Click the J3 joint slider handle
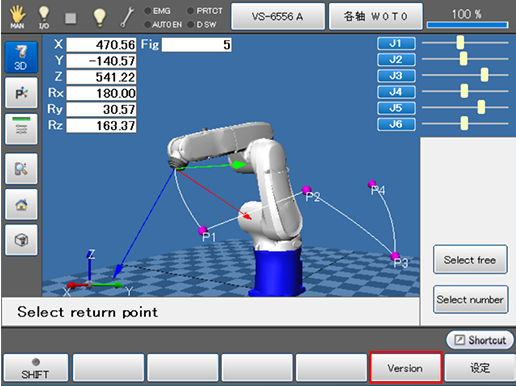The height and width of the screenshot is (386, 516). pos(484,75)
